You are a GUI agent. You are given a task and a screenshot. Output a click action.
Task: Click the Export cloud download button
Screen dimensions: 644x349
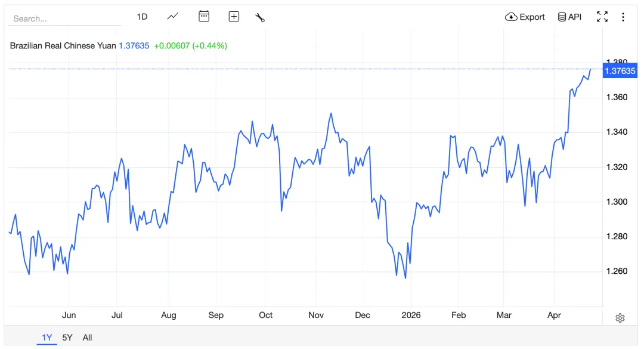click(x=525, y=17)
